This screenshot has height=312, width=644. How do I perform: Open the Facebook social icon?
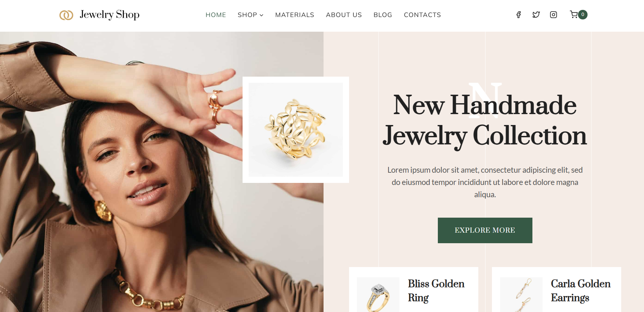coord(518,15)
